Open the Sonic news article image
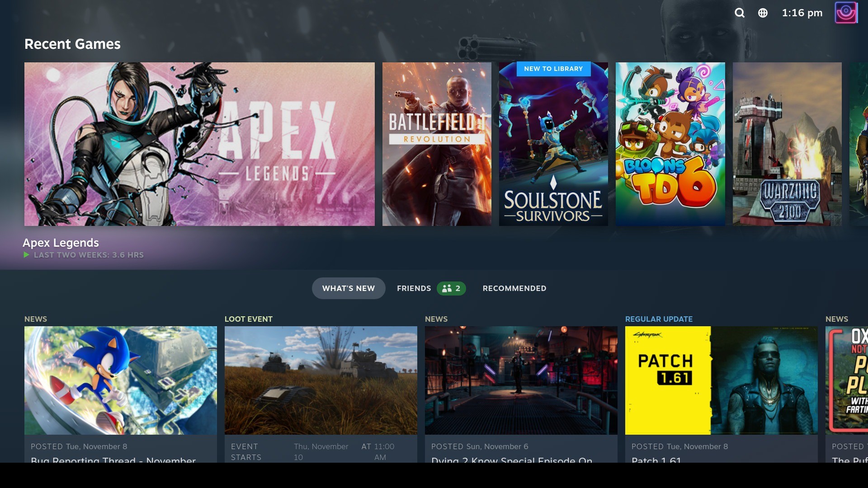 point(121,380)
